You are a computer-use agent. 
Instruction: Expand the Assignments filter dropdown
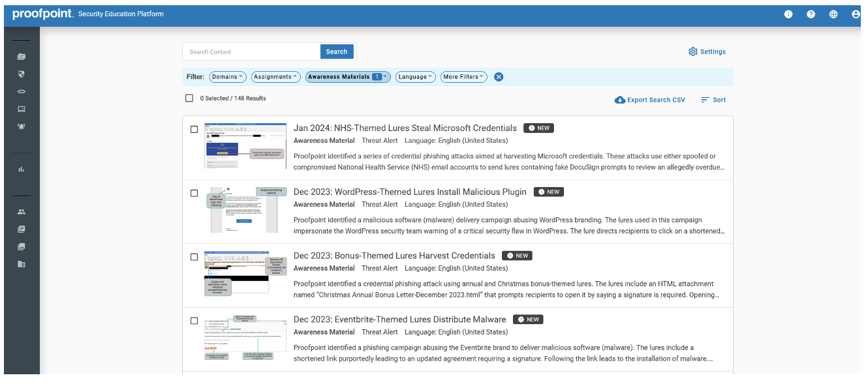[x=276, y=77]
